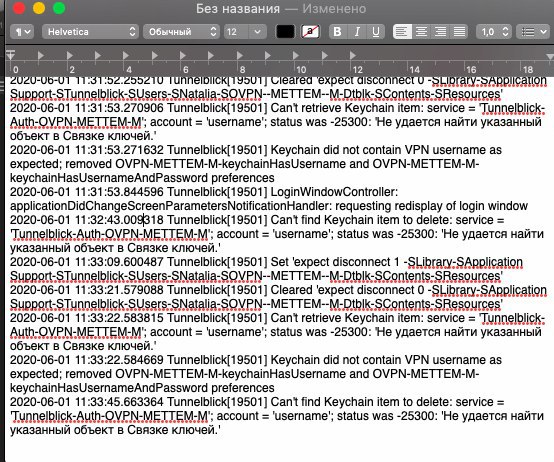
Task: Click the Изменено status in title bar
Action: (x=334, y=8)
